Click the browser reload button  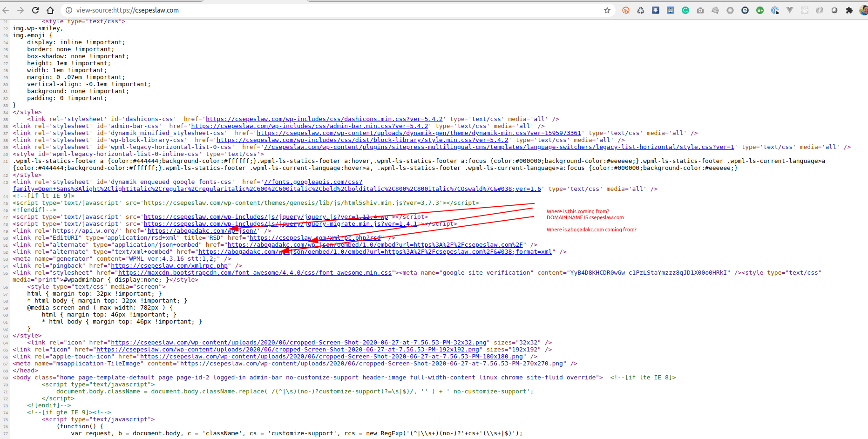(35, 10)
